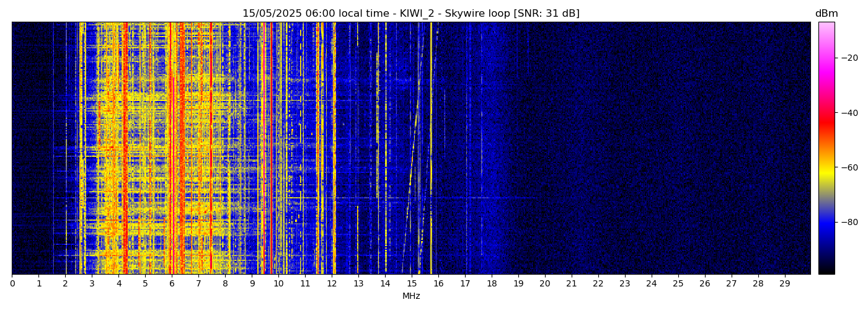Click the vertical signal line at 13 MHz

[x=358, y=149]
